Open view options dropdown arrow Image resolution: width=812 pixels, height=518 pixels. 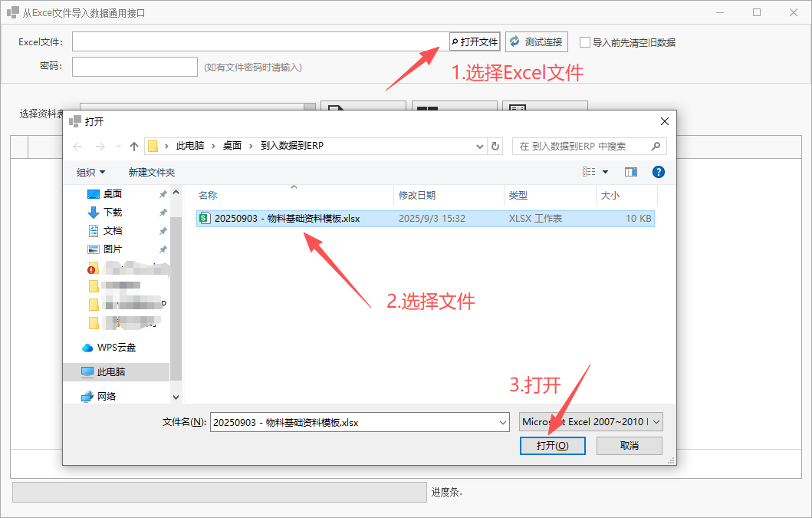(x=605, y=172)
